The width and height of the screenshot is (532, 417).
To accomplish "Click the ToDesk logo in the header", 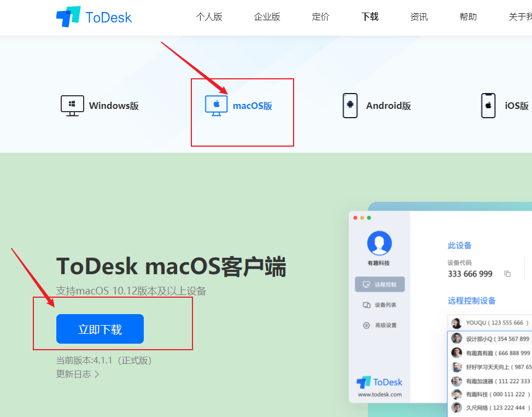I will [94, 16].
